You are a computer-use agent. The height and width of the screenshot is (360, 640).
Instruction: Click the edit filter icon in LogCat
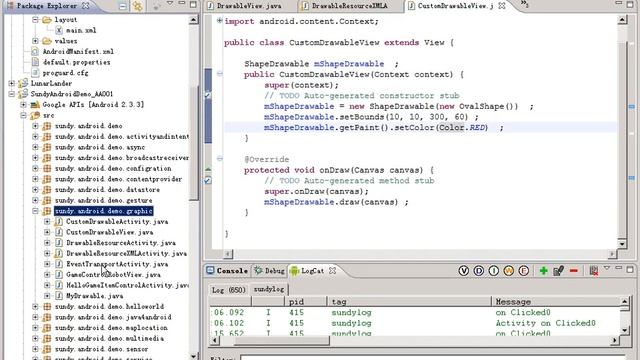[558, 271]
